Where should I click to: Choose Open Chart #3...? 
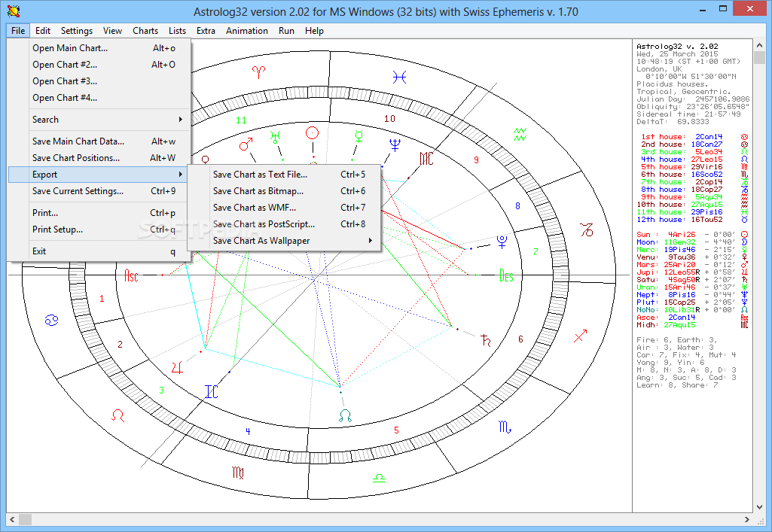(x=99, y=81)
